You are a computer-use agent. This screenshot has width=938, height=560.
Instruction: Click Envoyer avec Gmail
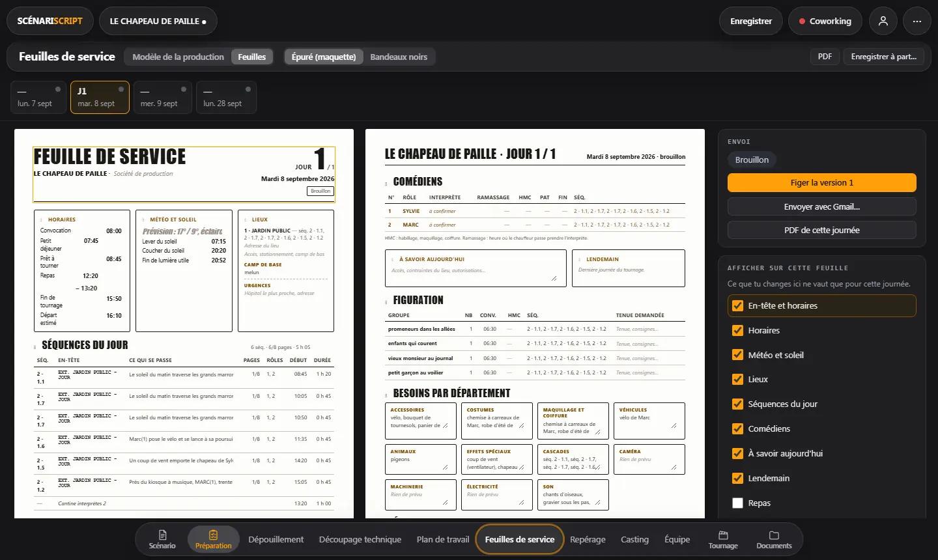(822, 206)
